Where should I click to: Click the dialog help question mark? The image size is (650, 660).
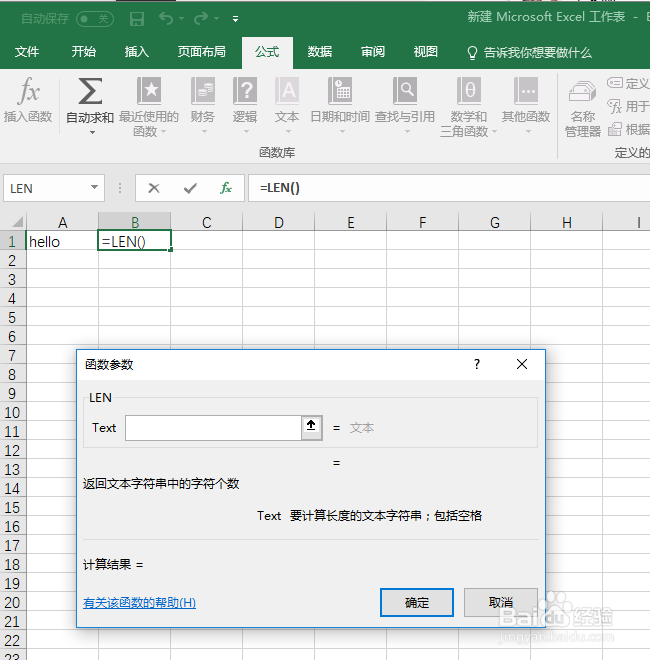click(477, 364)
